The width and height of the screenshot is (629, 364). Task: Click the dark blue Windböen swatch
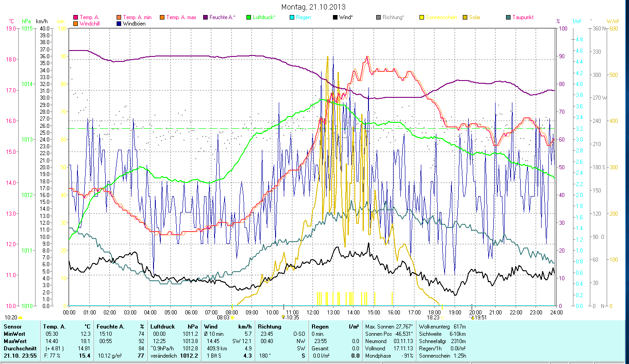point(118,24)
